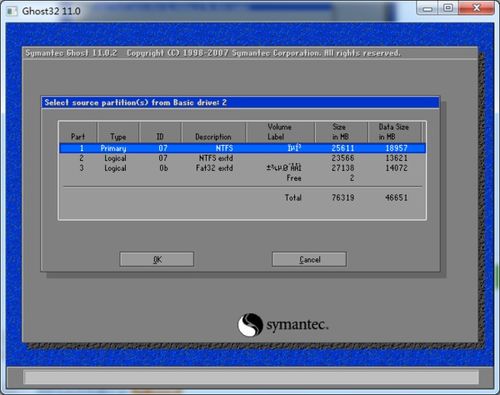Maximize the Ghost32 window
The height and width of the screenshot is (395, 500).
[x=448, y=8]
